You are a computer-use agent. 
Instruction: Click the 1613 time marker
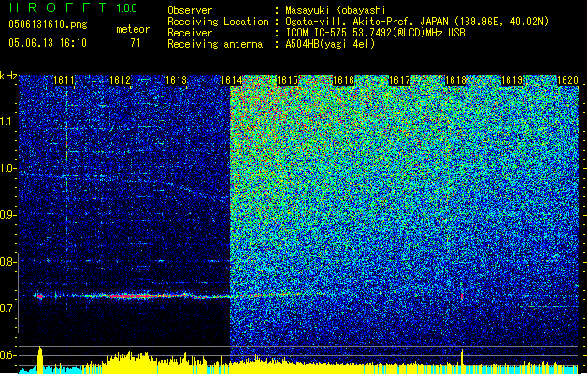(176, 80)
